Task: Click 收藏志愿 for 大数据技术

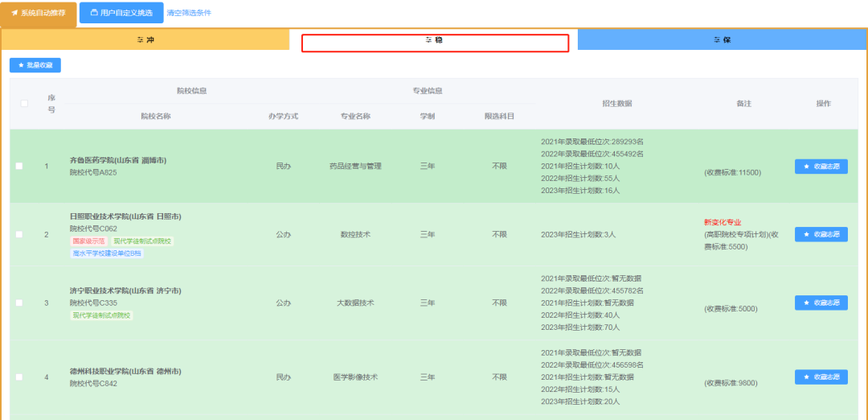Action: point(821,303)
